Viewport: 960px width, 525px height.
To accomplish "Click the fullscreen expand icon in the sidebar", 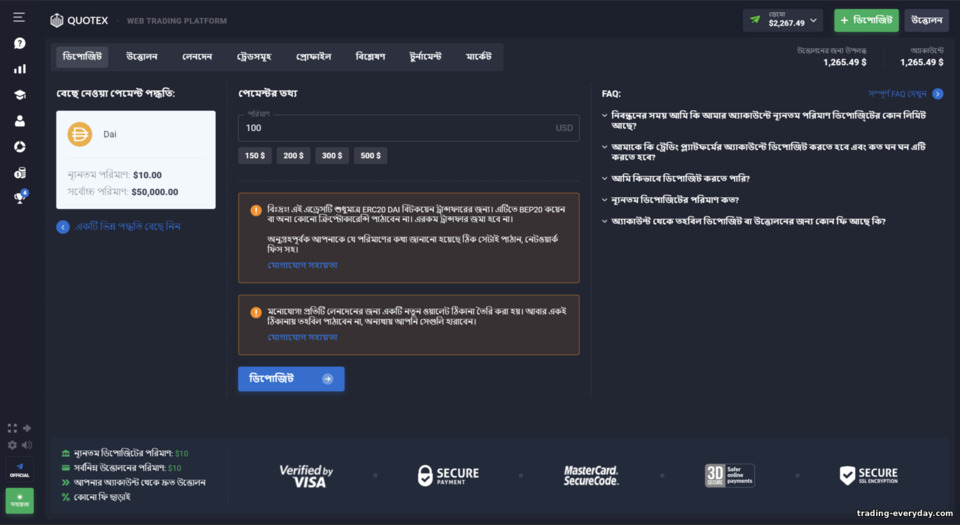I will point(12,428).
